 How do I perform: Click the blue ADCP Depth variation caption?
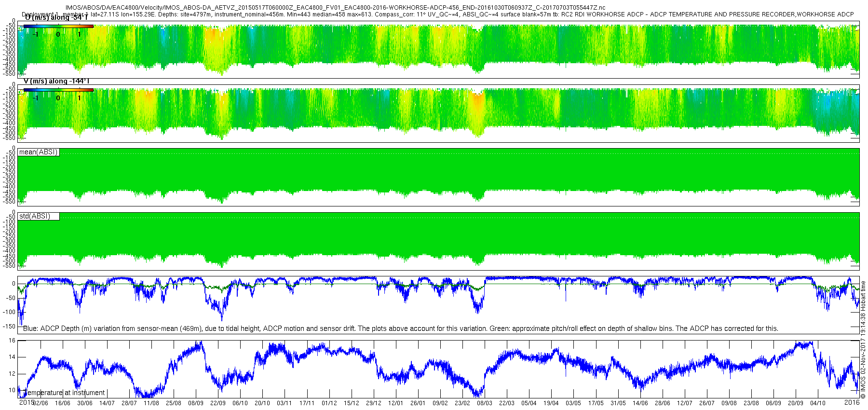point(400,328)
